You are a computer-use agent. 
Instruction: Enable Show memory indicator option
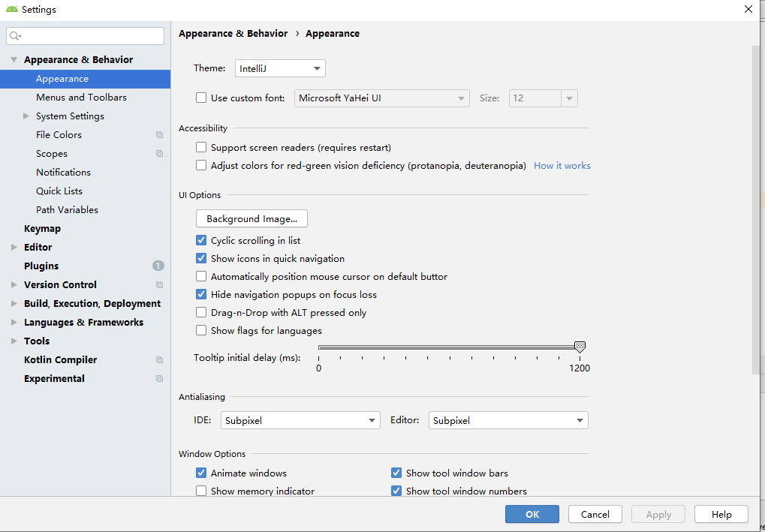pos(201,491)
